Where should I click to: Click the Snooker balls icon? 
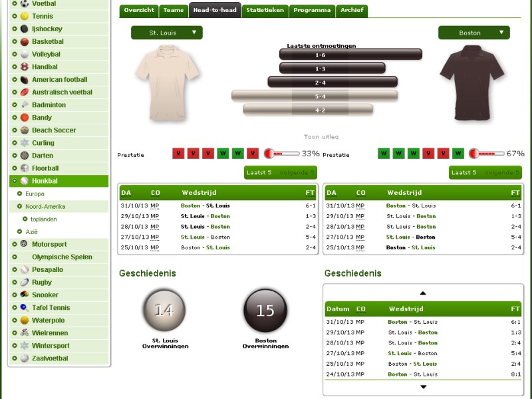(25, 294)
